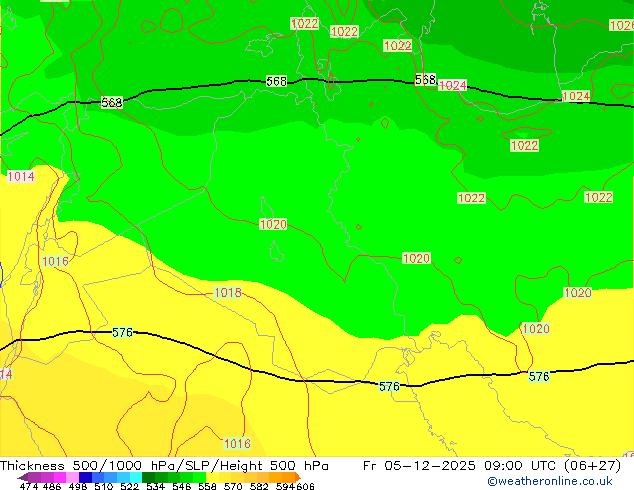
Task: Click the magenta legend swatch above 486
Action: (59, 477)
